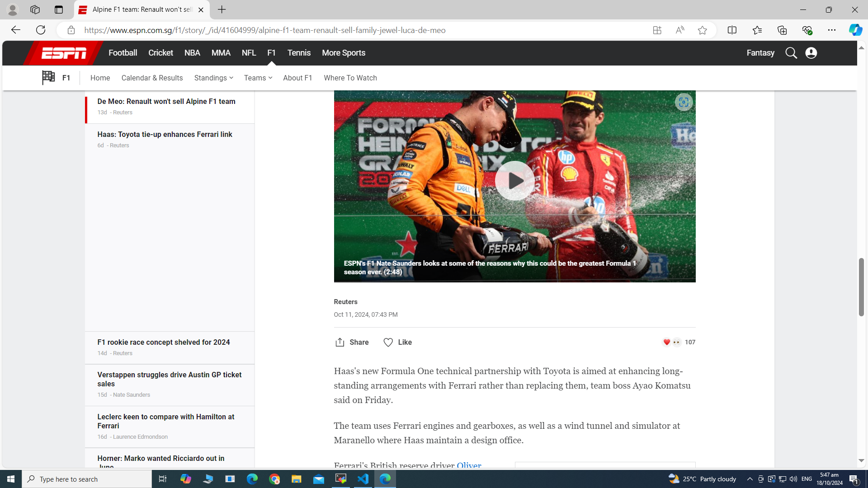Expand the Standings dropdown
Image resolution: width=868 pixels, height=488 pixels.
click(x=214, y=78)
